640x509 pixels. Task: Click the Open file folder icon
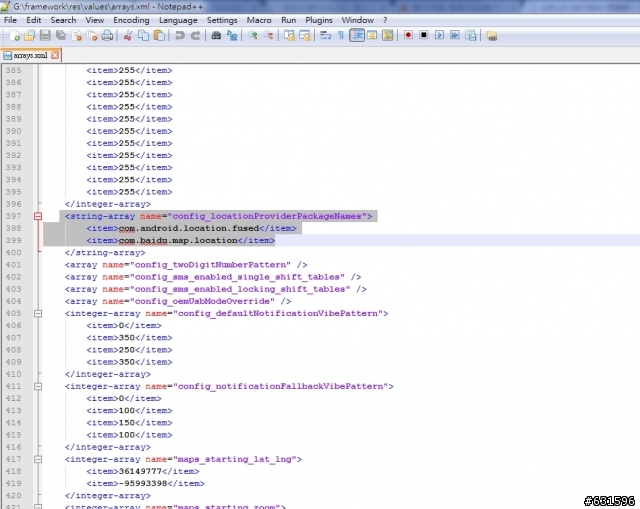tap(29, 36)
